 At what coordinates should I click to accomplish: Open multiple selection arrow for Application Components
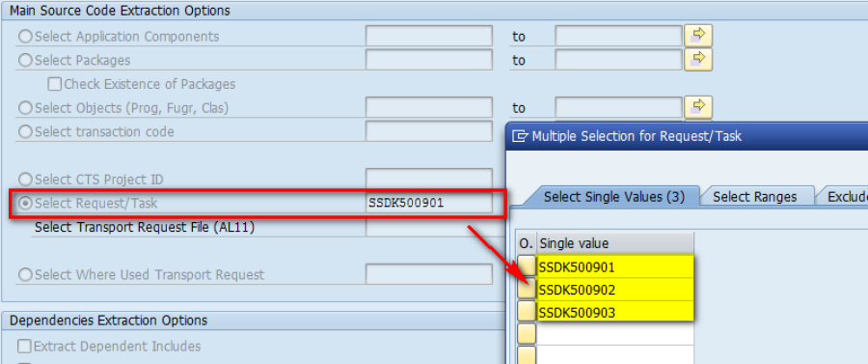(x=698, y=36)
